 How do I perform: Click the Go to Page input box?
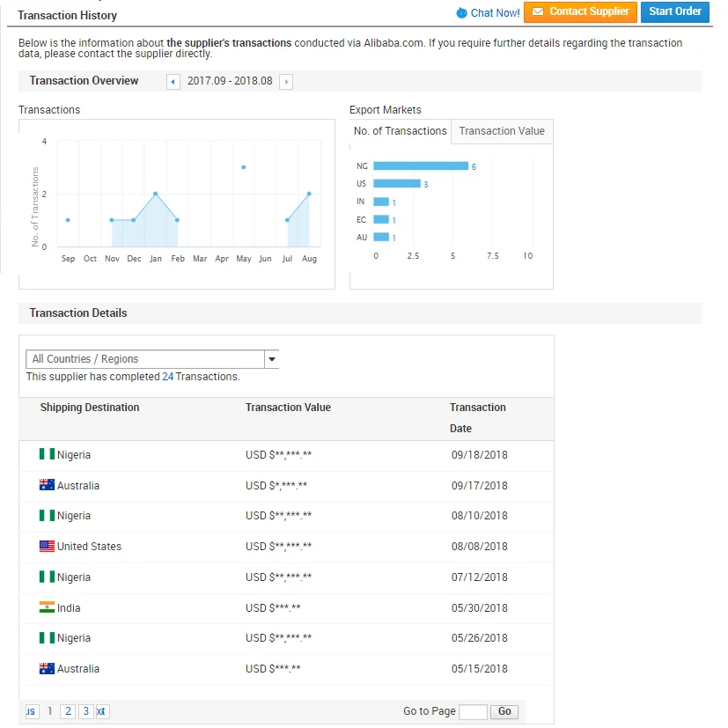473,711
